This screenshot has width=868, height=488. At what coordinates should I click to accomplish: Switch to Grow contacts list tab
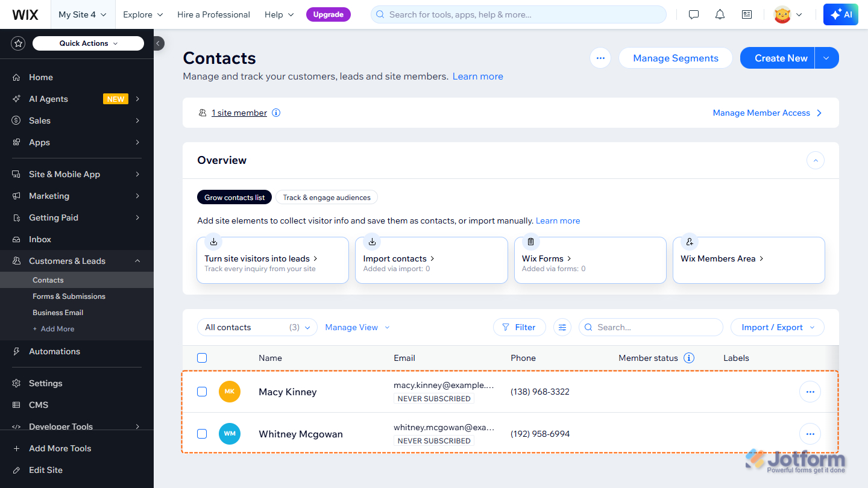[x=234, y=198]
